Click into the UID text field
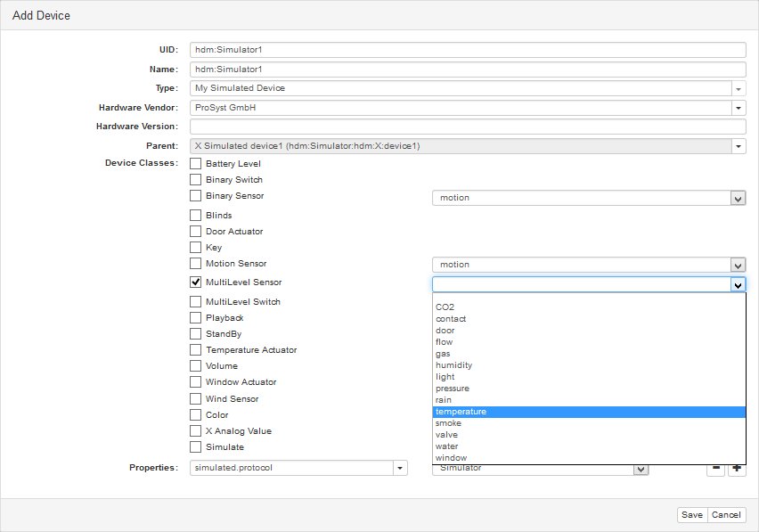This screenshot has height=532, width=759. tap(468, 50)
